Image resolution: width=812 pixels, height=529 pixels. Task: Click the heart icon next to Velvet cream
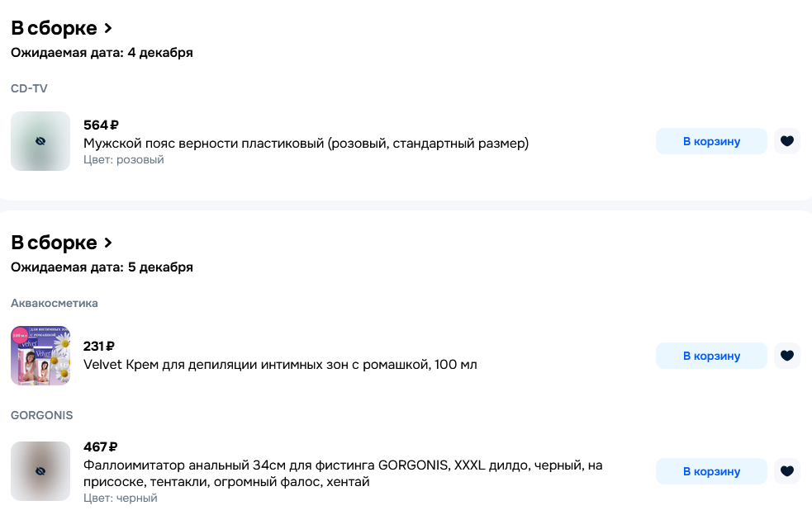[x=786, y=356]
